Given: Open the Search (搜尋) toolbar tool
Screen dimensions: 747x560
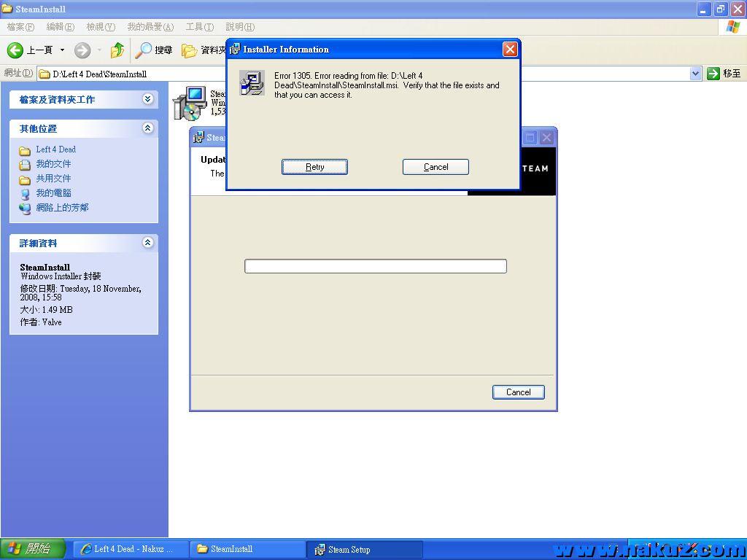Looking at the screenshot, I should [154, 50].
